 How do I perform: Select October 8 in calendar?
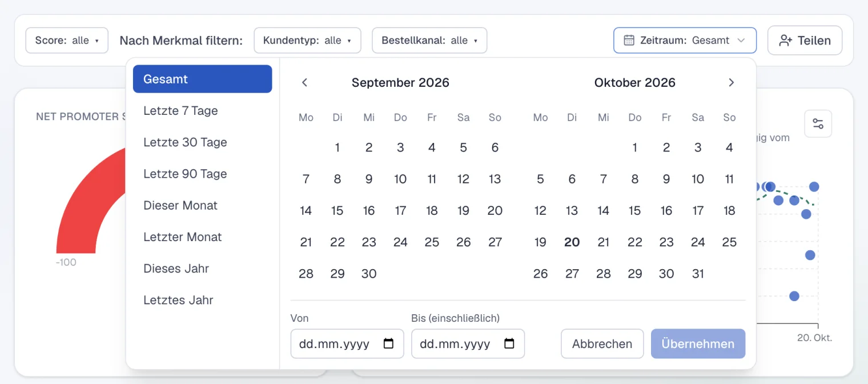(635, 179)
